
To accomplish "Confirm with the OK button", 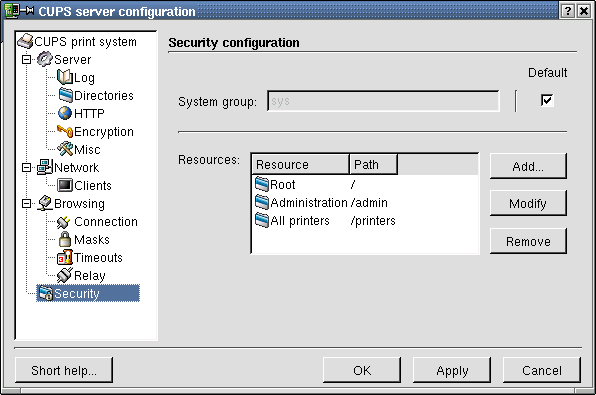I will (362, 370).
